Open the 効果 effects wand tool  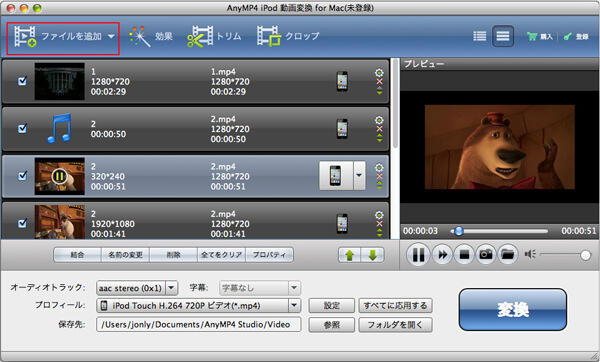151,36
